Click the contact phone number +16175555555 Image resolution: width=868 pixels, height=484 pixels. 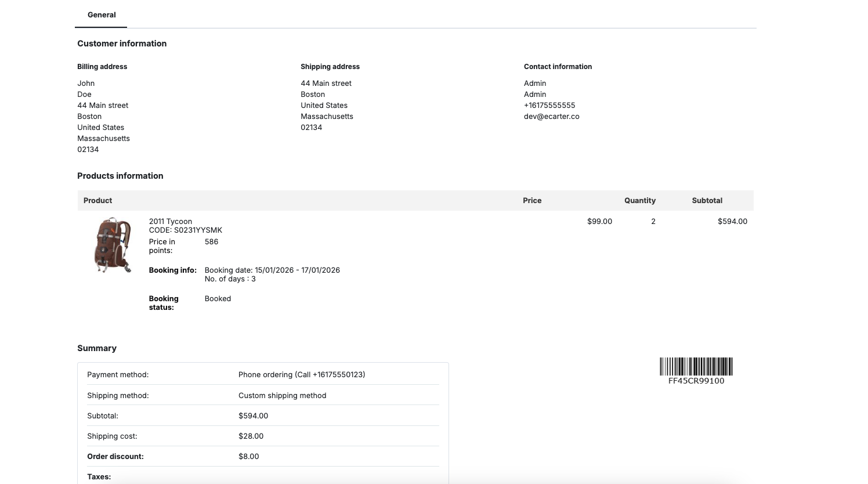point(549,105)
